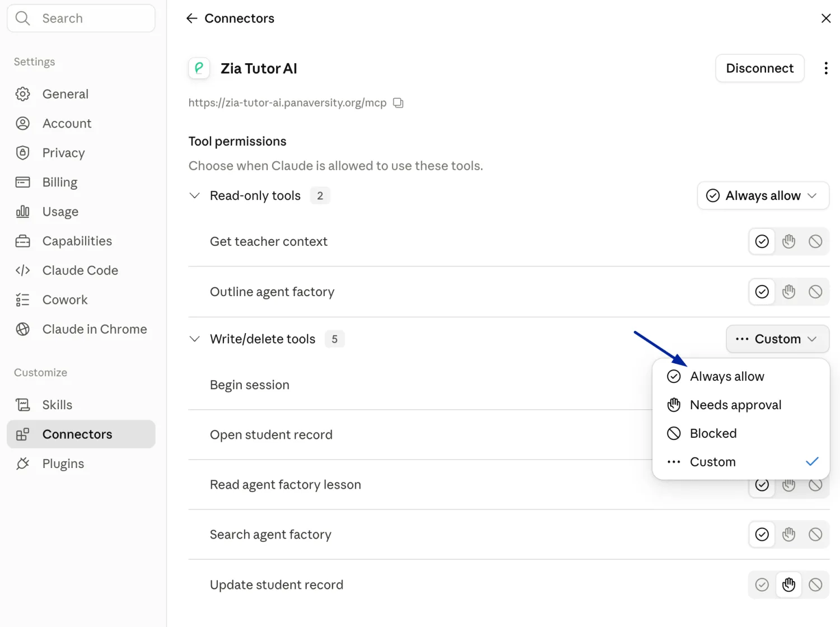Click the search magnifier icon
The width and height of the screenshot is (840, 627).
click(x=22, y=18)
